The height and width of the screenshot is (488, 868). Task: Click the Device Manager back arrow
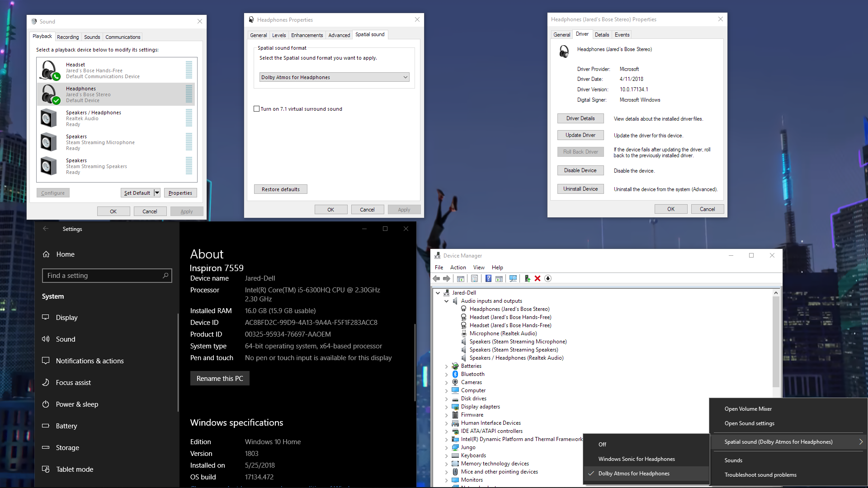pyautogui.click(x=436, y=279)
